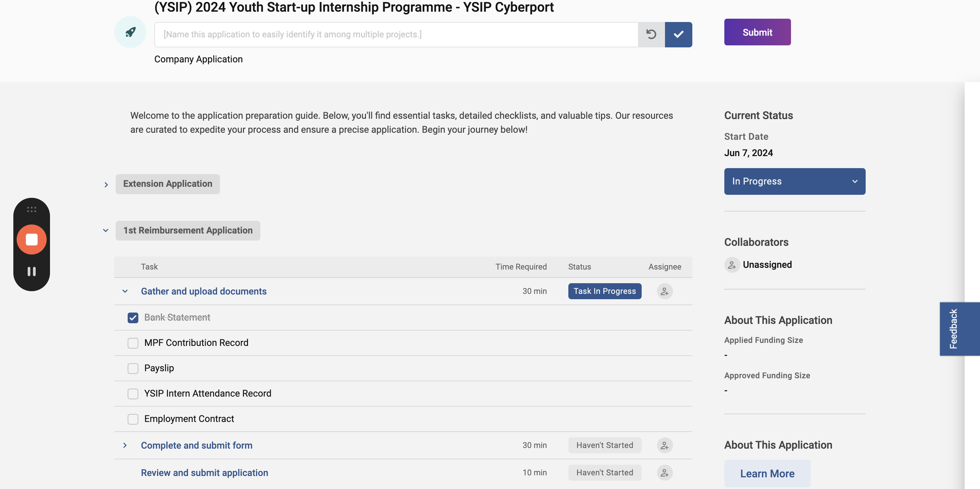This screenshot has width=980, height=489.
Task: Confirm application name with checkmark button
Action: point(678,35)
